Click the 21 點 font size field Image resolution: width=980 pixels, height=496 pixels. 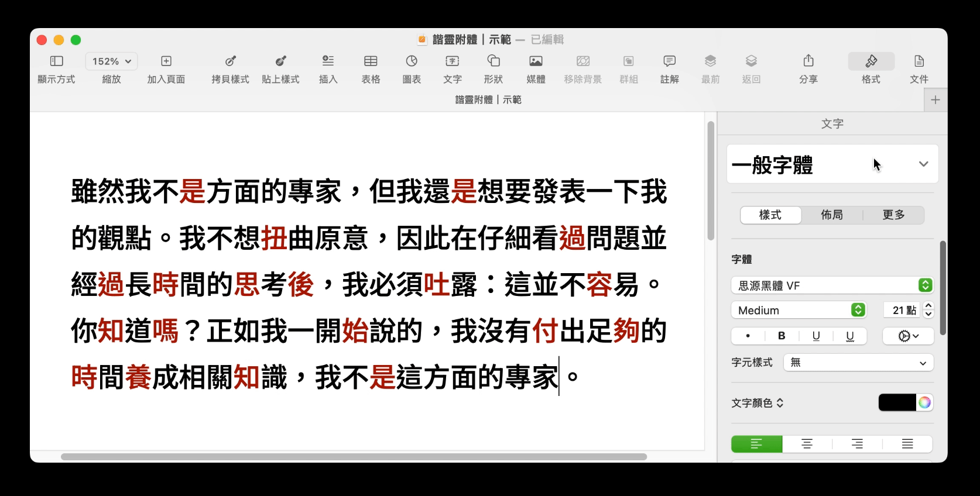[902, 310]
